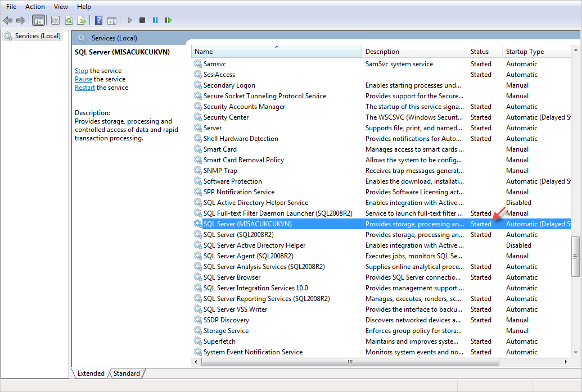The image size is (582, 392).
Task: Toggle the Show/Hide Console Tree icon
Action: coord(39,20)
